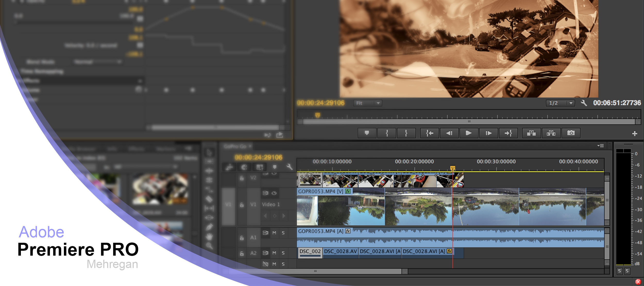Open timeline display settings wrench

point(290,167)
